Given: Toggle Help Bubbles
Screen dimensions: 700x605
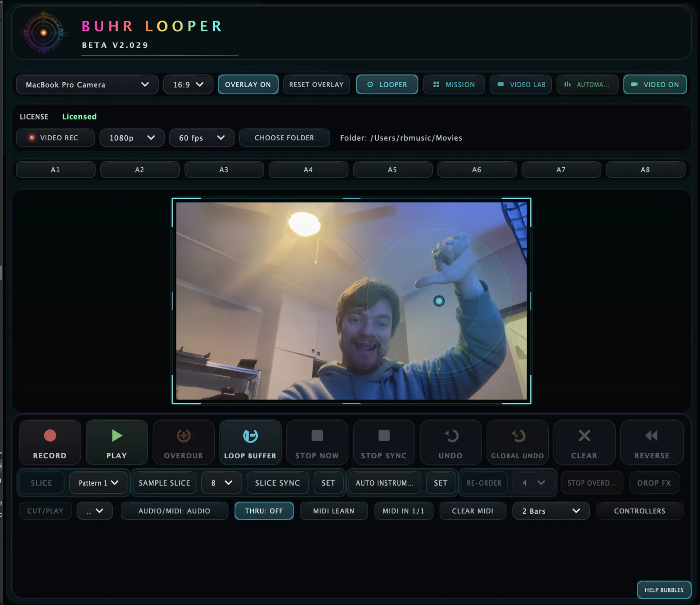Looking at the screenshot, I should coord(664,590).
